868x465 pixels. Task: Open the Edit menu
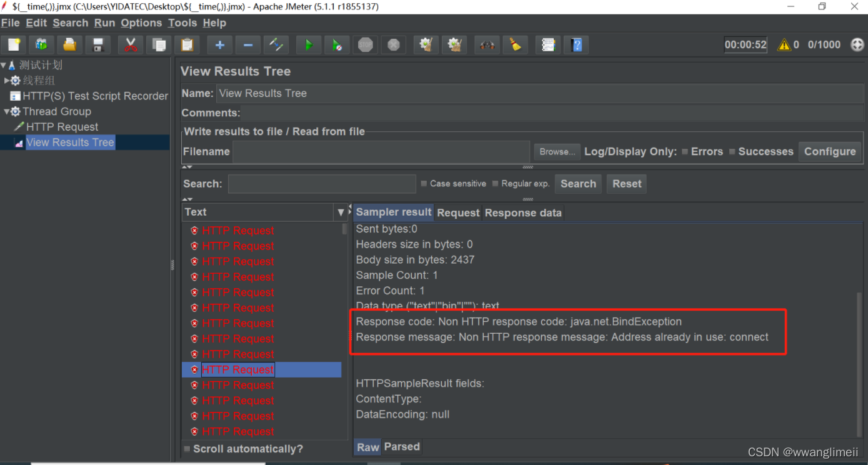click(x=36, y=22)
